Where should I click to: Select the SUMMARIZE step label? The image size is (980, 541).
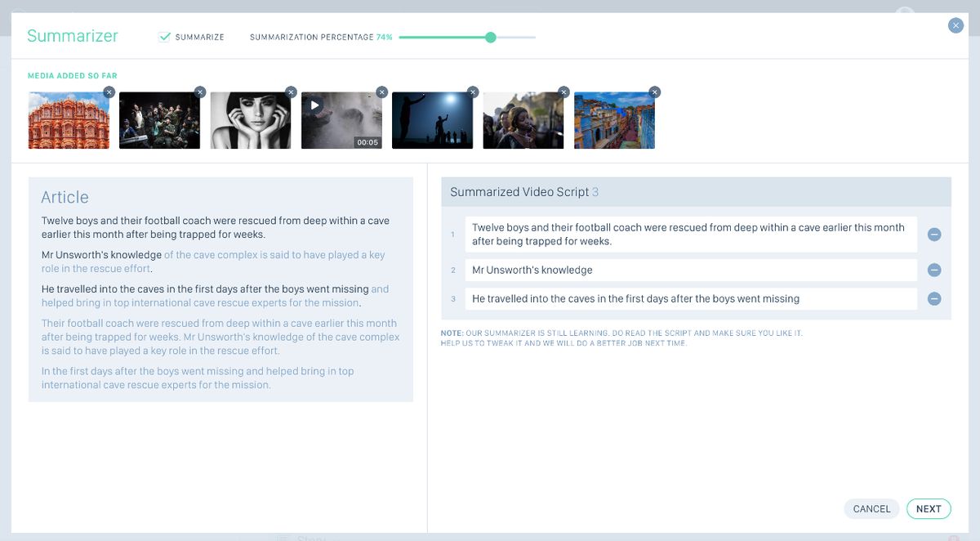(x=198, y=37)
